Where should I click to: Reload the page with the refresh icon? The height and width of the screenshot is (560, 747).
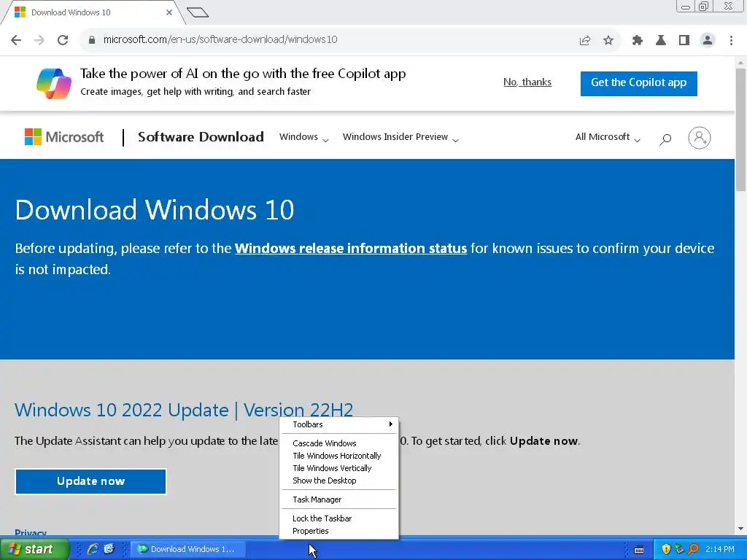pyautogui.click(x=63, y=40)
